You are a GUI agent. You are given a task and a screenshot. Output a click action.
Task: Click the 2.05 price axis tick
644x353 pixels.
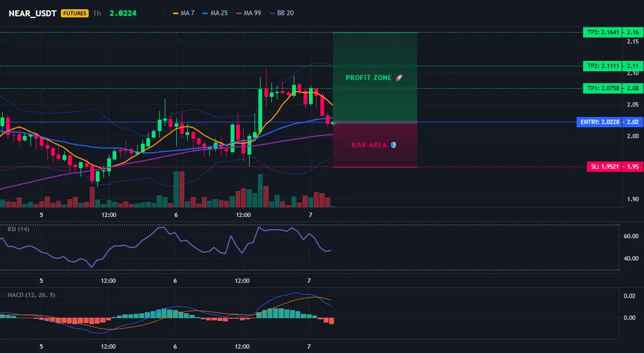(x=633, y=105)
